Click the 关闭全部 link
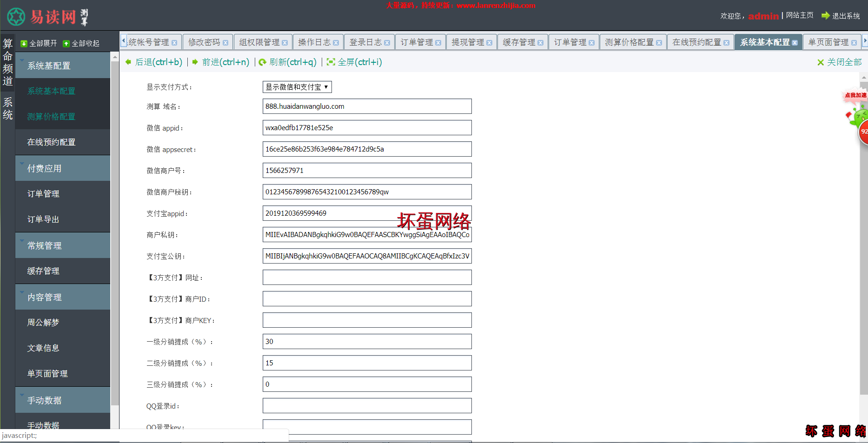Screen dimensions: 868x443 coord(844,62)
